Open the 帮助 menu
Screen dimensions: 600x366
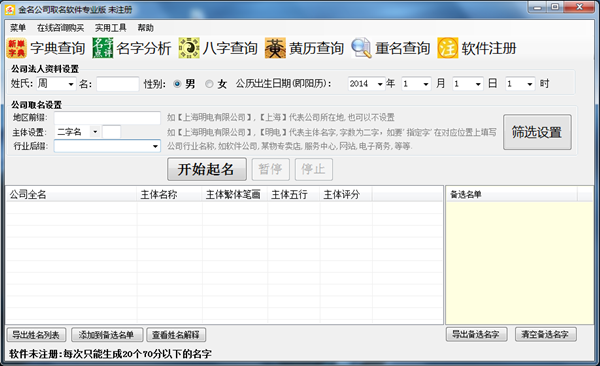tap(145, 28)
